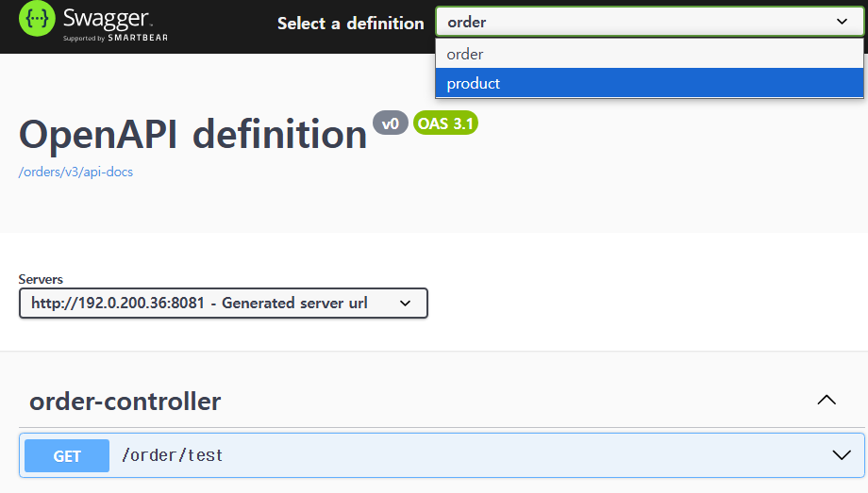868x493 pixels.
Task: Click the /order/test endpoint path
Action: tap(172, 455)
